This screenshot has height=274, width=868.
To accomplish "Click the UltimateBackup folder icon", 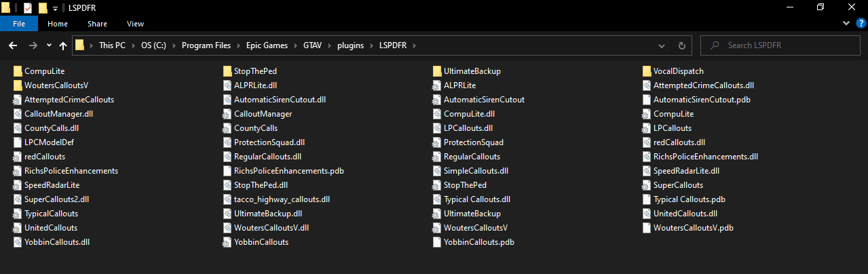I will coord(437,71).
